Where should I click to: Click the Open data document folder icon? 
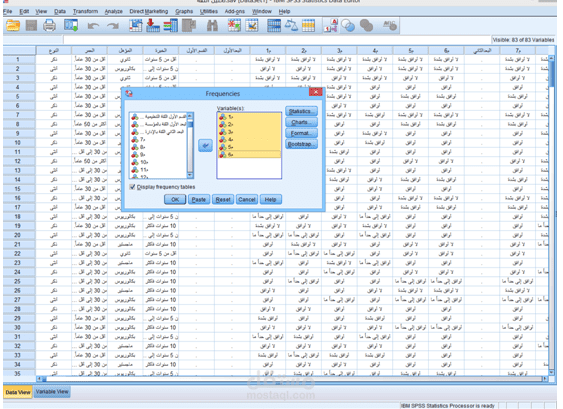coord(13,26)
